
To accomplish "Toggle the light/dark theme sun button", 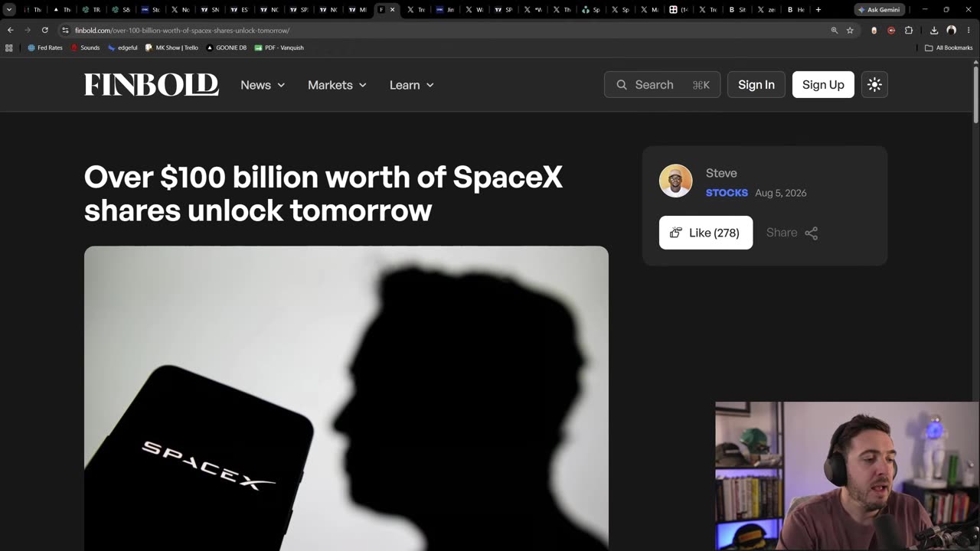I will (874, 85).
